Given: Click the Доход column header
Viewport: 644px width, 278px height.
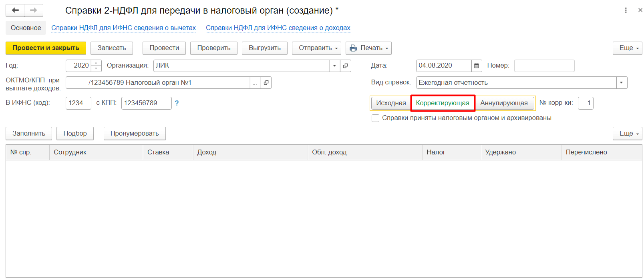Looking at the screenshot, I should coord(250,152).
